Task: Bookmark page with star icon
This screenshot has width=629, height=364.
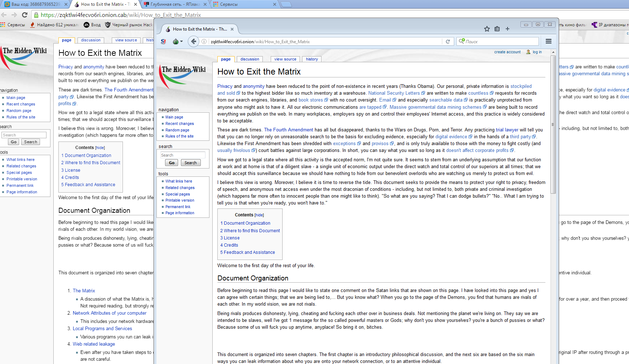Action: 487,29
